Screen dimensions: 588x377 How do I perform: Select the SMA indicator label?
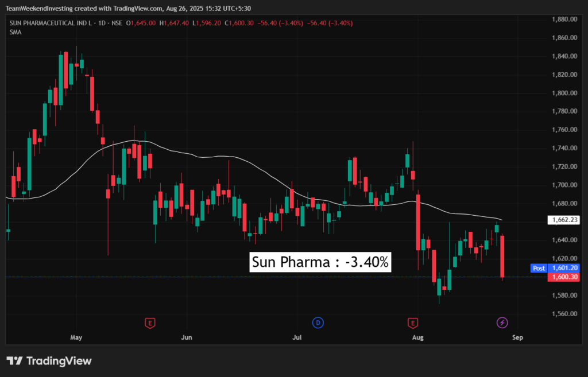[x=16, y=32]
